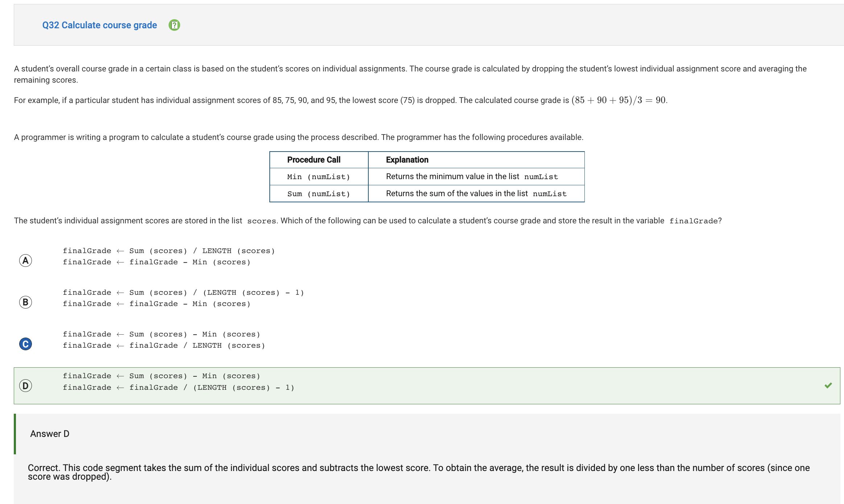
Task: Click option B line 'Sum (scores) / (LENGTH (scores) − 1)'
Action: pyautogui.click(x=216, y=293)
